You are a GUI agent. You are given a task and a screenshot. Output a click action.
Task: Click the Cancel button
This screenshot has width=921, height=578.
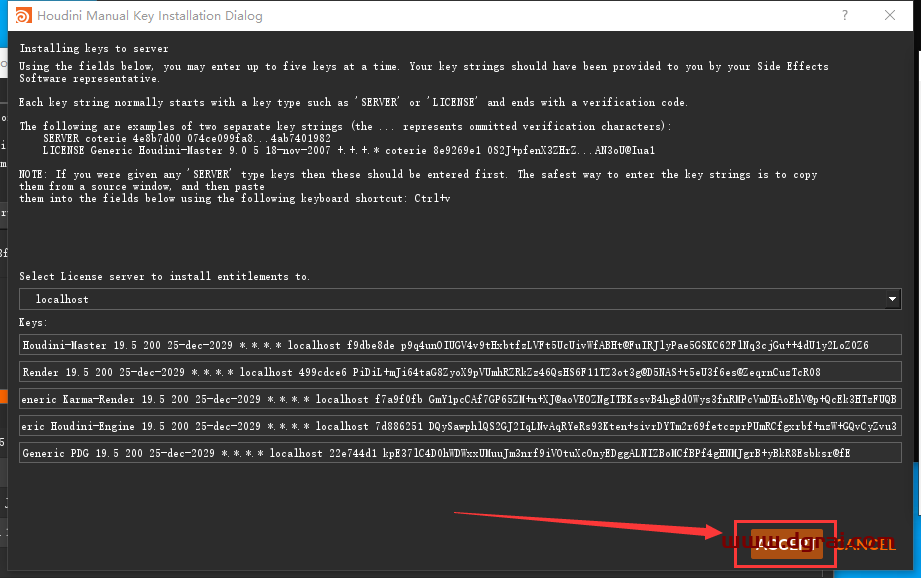865,545
